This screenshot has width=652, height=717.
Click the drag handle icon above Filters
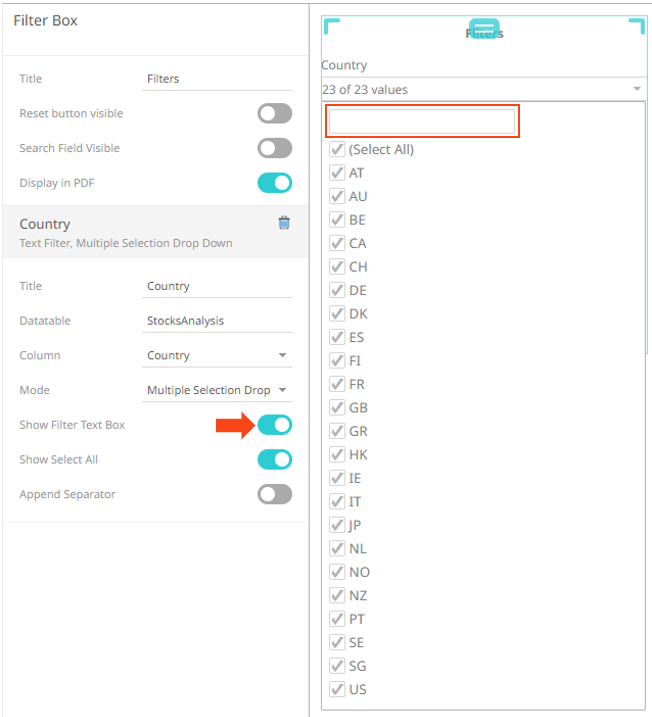point(484,28)
